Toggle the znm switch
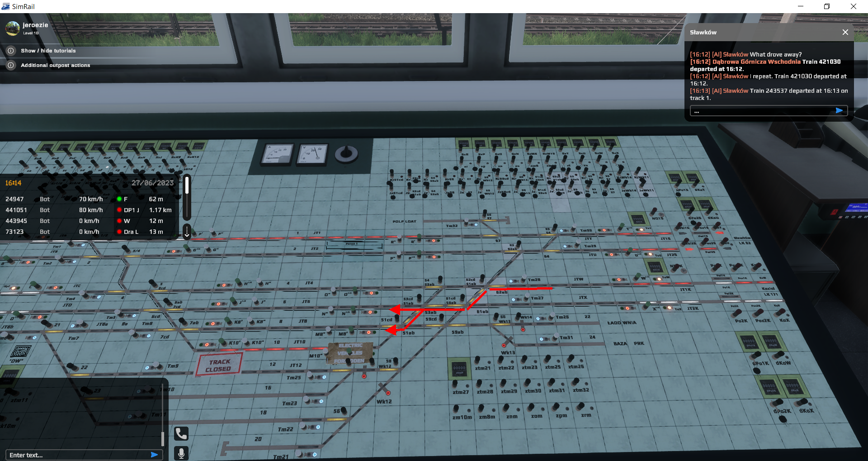868x461 pixels. (506, 408)
